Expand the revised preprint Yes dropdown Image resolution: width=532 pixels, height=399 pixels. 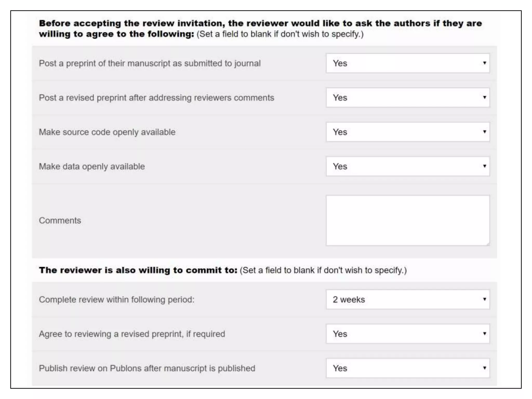tap(408, 98)
